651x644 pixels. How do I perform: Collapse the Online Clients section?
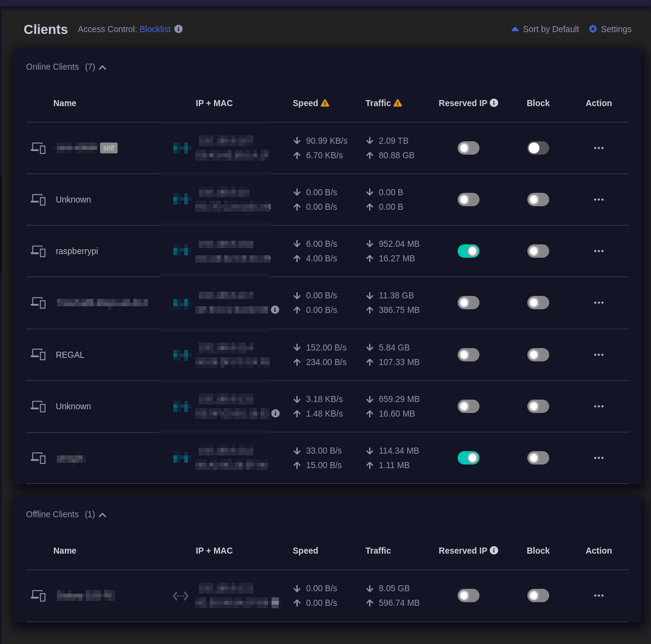pyautogui.click(x=102, y=67)
